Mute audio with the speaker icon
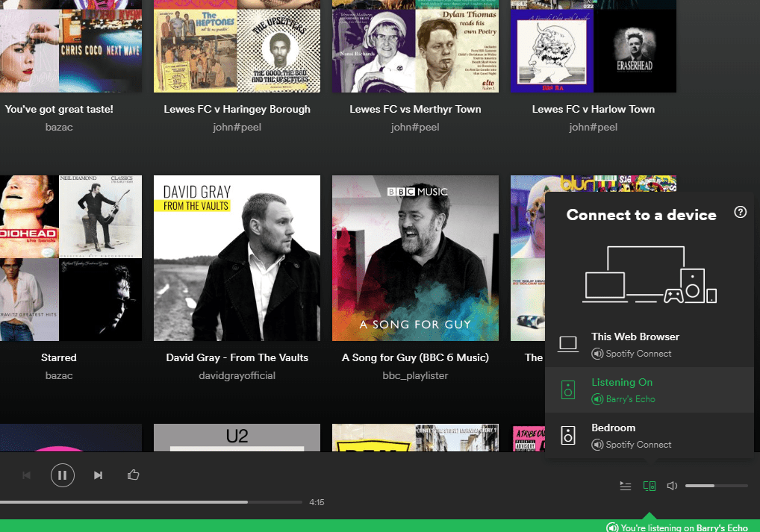 tap(672, 486)
